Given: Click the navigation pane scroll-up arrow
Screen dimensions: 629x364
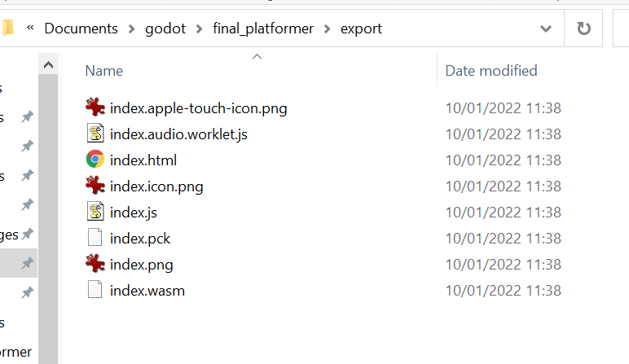Looking at the screenshot, I should [x=48, y=64].
